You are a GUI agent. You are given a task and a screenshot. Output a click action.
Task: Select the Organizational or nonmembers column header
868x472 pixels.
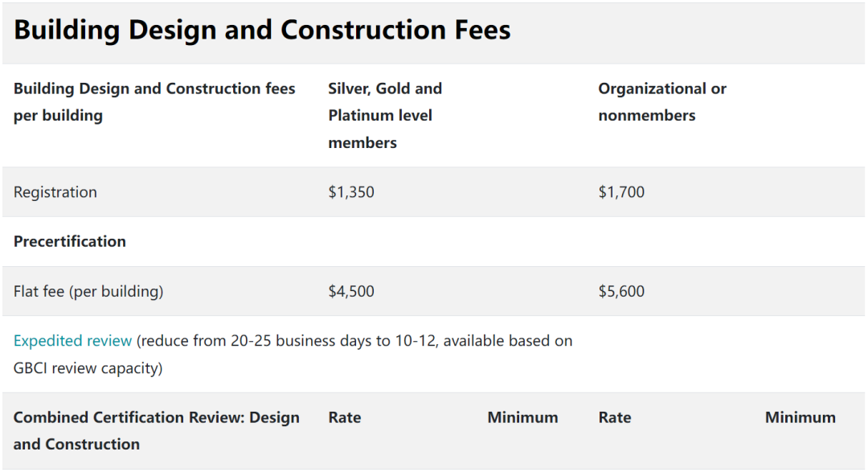tap(661, 101)
